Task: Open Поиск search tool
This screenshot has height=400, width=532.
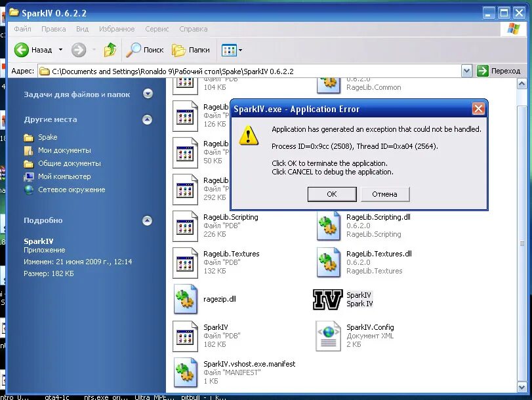Action: click(144, 50)
